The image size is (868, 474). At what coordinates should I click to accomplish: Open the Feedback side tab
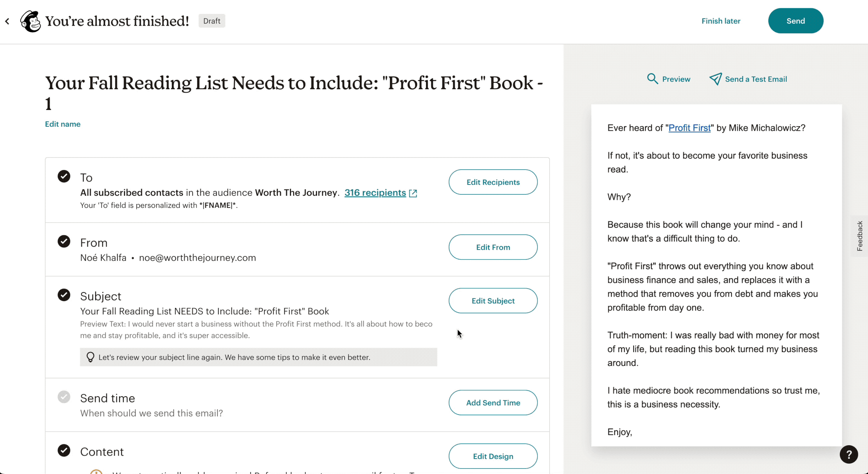pos(860,236)
